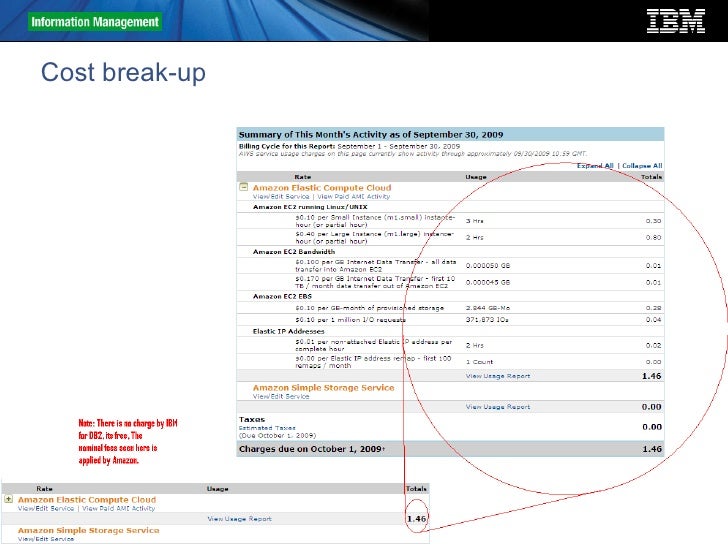Click the Expand All link
This screenshot has width=728, height=546.
click(x=595, y=166)
